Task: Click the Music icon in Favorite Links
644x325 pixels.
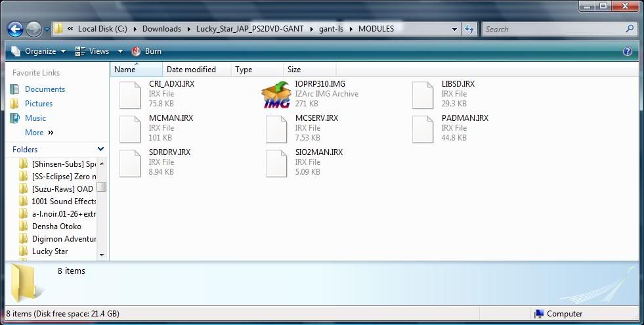Action: click(15, 118)
